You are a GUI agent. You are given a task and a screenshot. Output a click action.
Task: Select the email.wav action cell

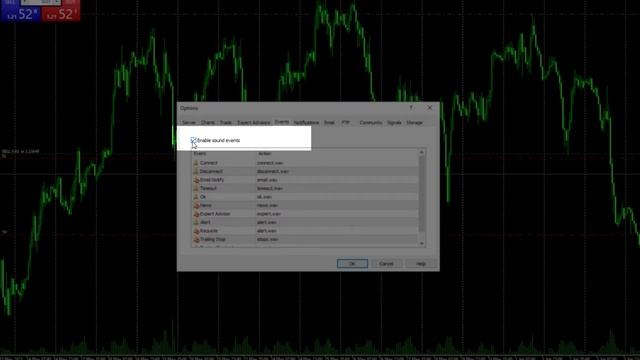[267, 180]
